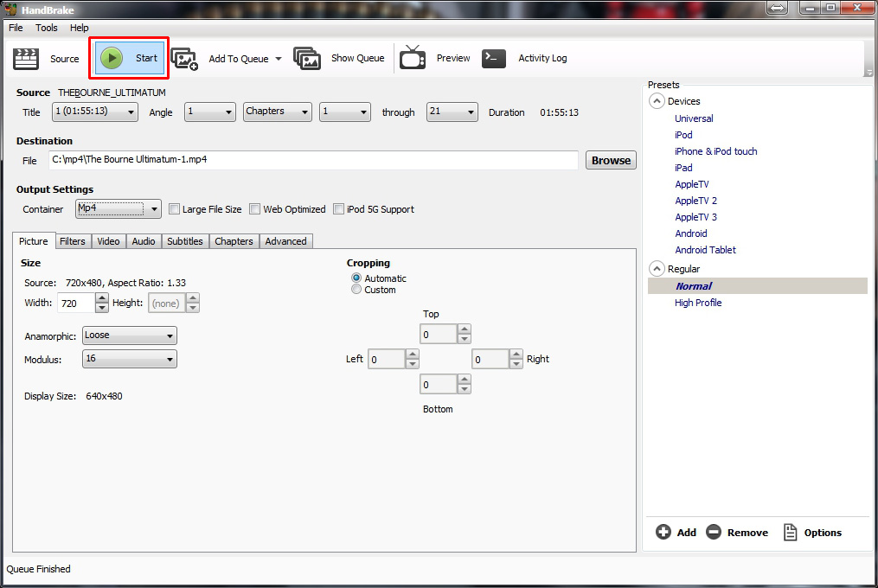
Task: Click the Activity Log terminal icon
Action: tap(494, 58)
